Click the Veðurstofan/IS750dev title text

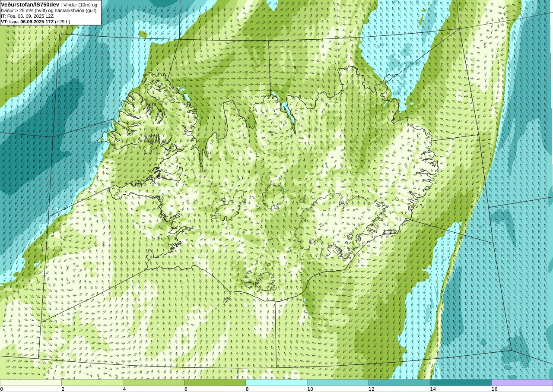coord(30,4)
